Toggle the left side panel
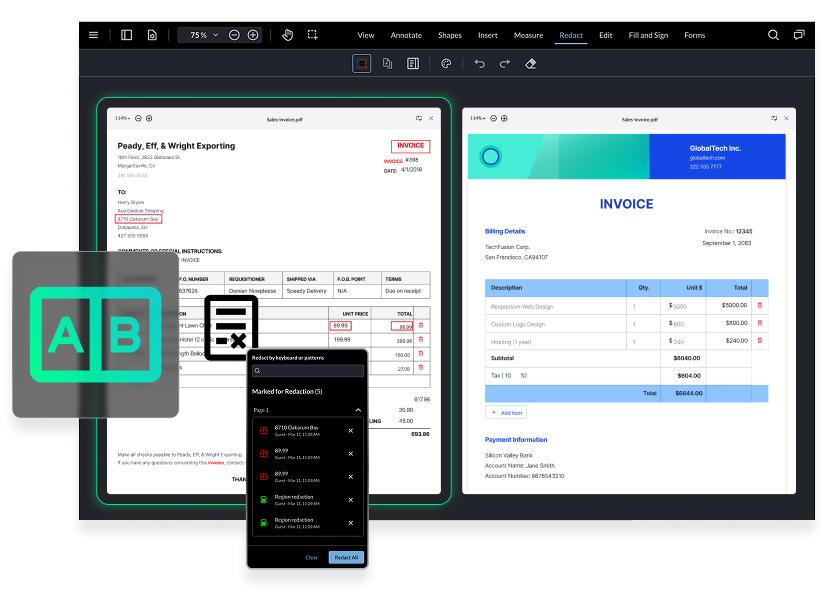 (126, 35)
